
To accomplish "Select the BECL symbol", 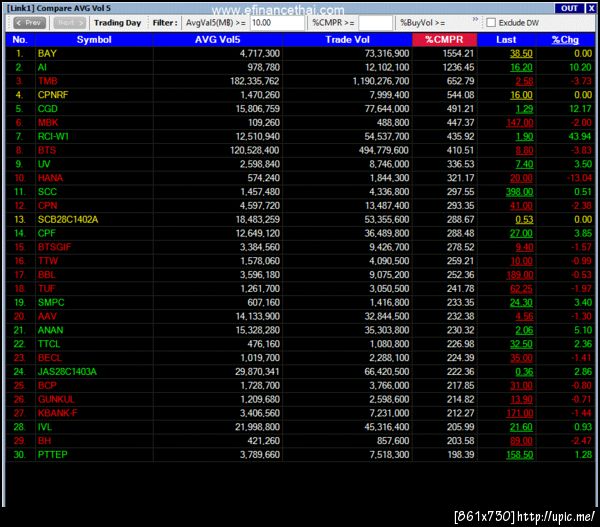I will [x=50, y=358].
